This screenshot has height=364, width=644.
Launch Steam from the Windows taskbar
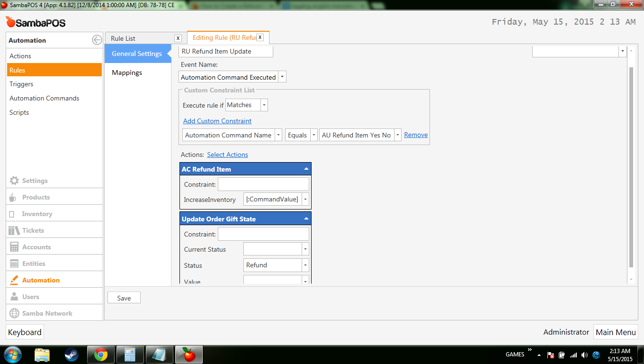[72, 355]
